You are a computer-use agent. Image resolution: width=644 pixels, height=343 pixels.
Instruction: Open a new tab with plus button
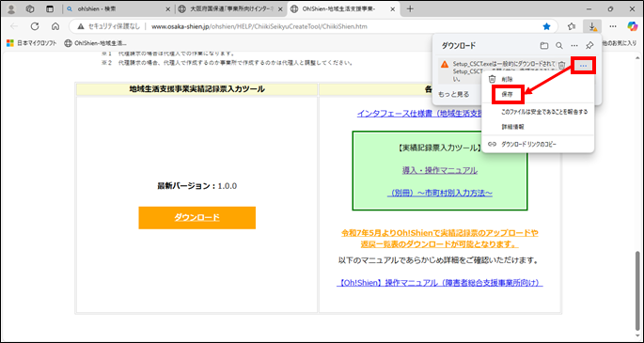410,9
